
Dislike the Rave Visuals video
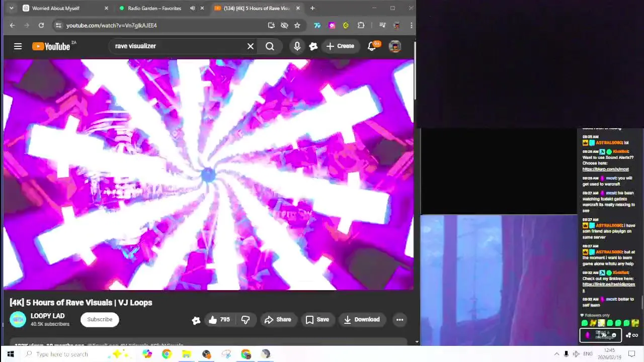pos(246,320)
